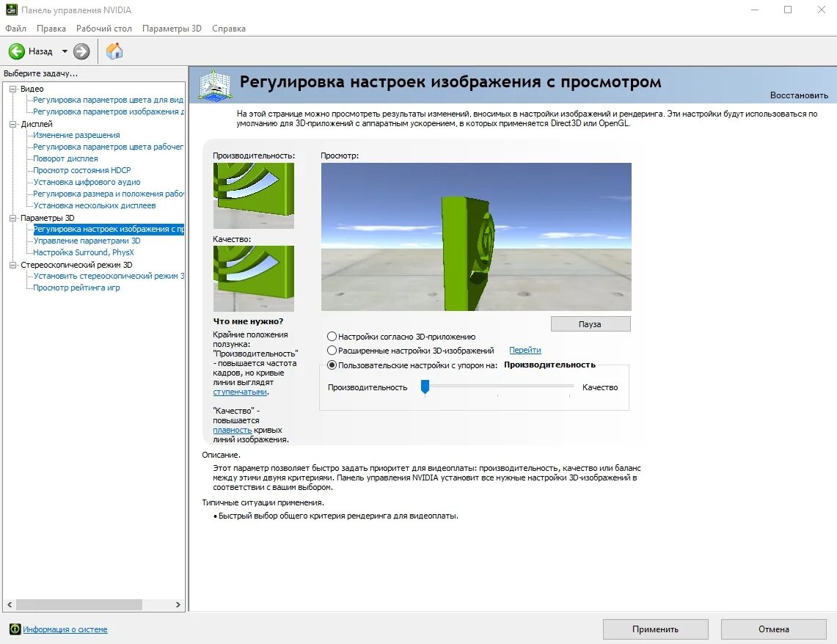
Task: Collapse the Видео tree node
Action: click(x=12, y=89)
